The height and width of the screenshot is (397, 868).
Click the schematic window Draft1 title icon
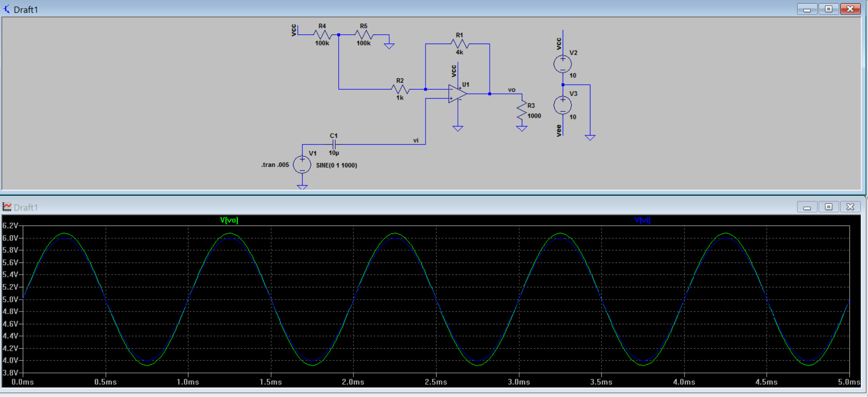click(x=7, y=9)
